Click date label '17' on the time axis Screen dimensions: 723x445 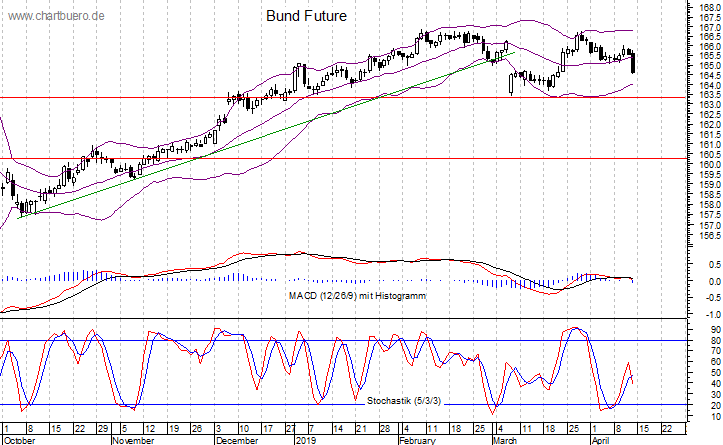click(x=267, y=429)
